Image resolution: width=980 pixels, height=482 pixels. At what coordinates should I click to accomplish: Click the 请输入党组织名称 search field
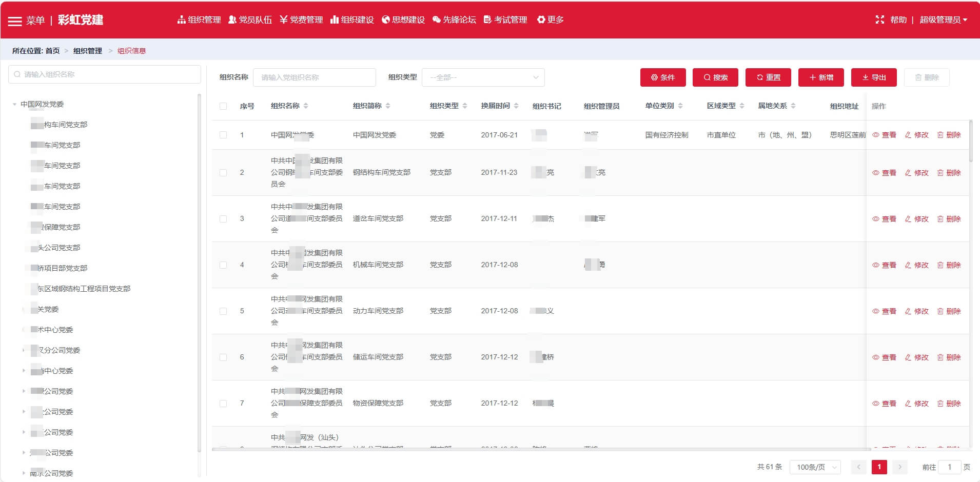pos(314,77)
